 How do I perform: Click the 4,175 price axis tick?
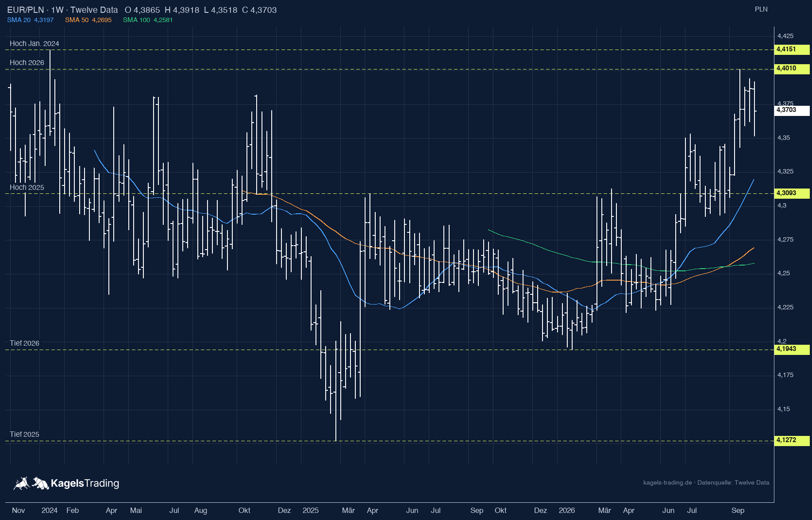click(785, 375)
